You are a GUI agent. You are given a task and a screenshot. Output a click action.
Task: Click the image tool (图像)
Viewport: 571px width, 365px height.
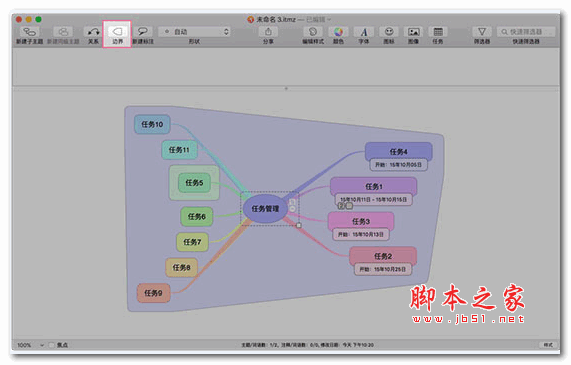pyautogui.click(x=413, y=32)
